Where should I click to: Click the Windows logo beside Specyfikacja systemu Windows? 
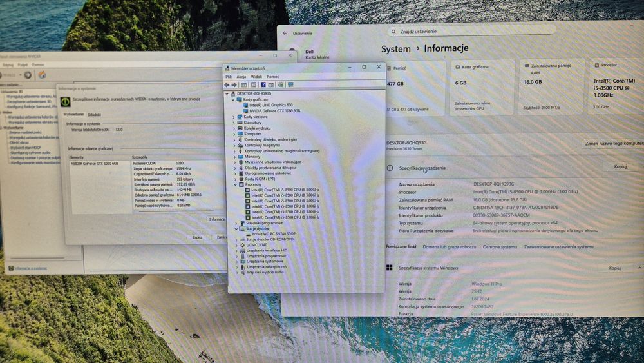390,268
